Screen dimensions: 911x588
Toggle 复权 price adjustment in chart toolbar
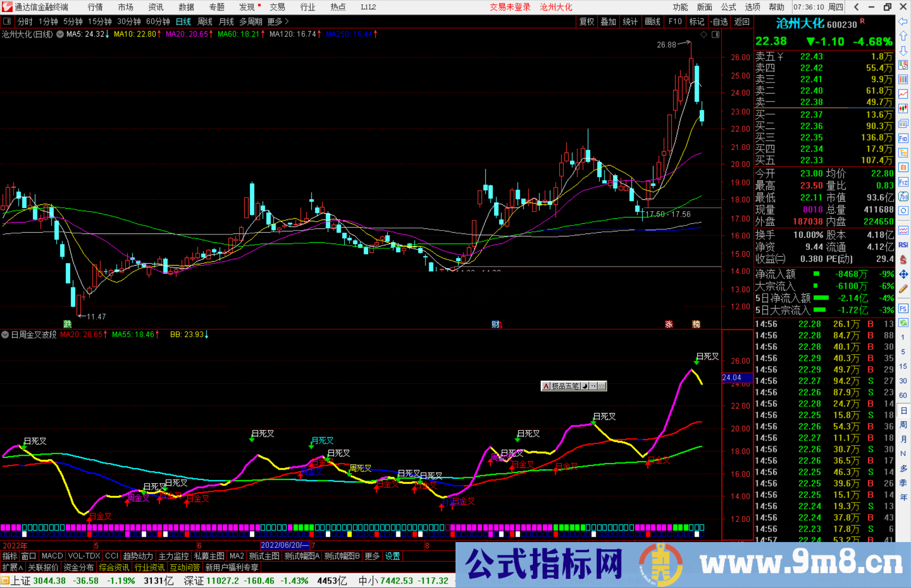coord(586,21)
